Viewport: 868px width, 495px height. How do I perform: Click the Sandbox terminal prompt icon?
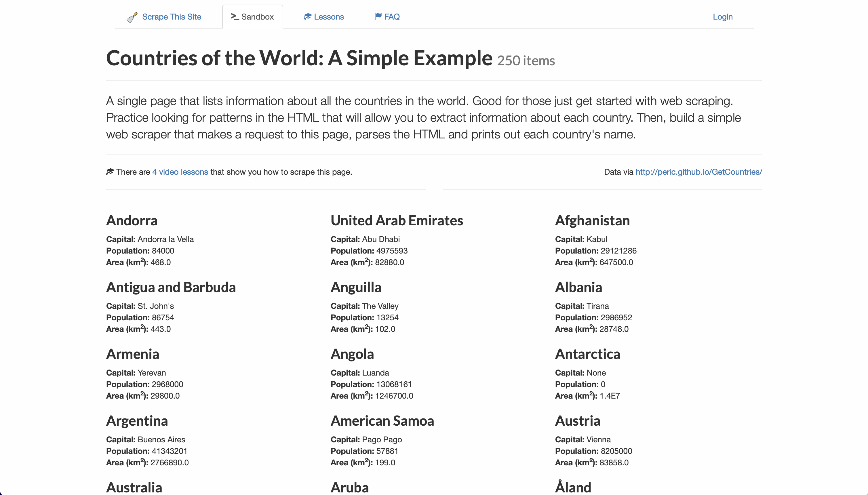pyautogui.click(x=235, y=17)
